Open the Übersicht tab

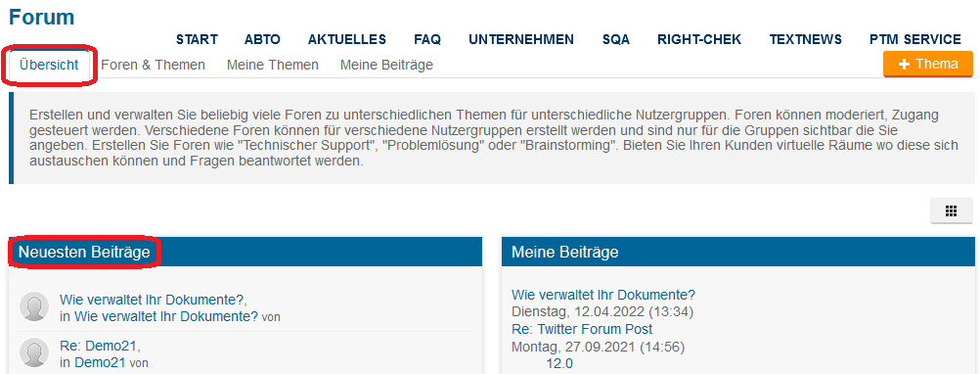click(x=49, y=65)
